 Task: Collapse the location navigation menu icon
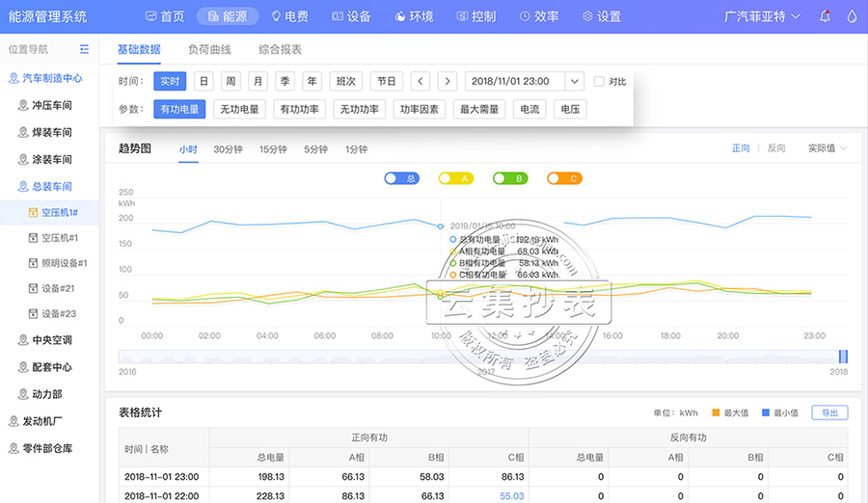pyautogui.click(x=85, y=49)
